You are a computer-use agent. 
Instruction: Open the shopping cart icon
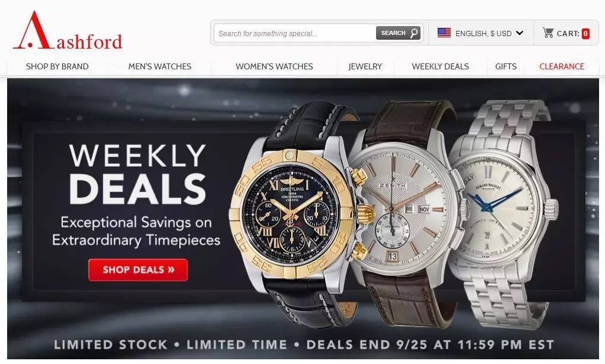pos(548,33)
